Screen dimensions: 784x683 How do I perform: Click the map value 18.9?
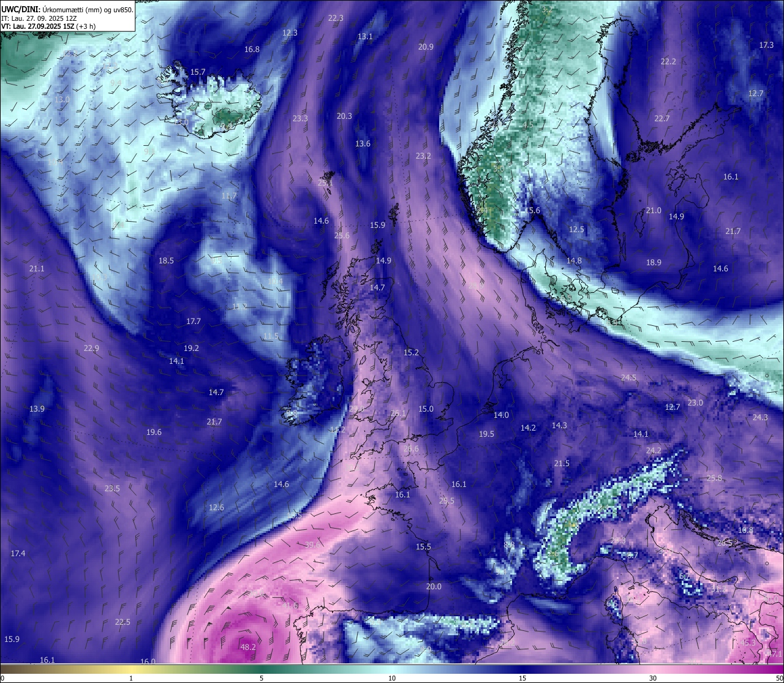click(x=654, y=263)
